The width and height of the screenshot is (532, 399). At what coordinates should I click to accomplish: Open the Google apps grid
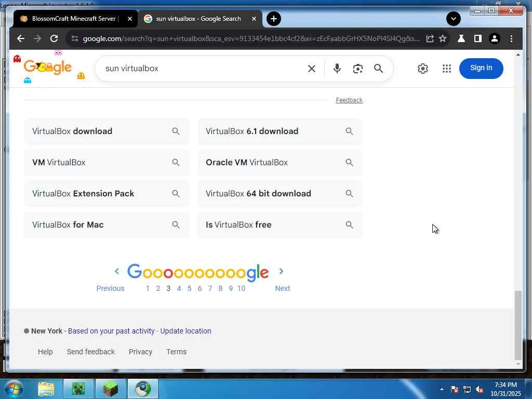coord(447,69)
